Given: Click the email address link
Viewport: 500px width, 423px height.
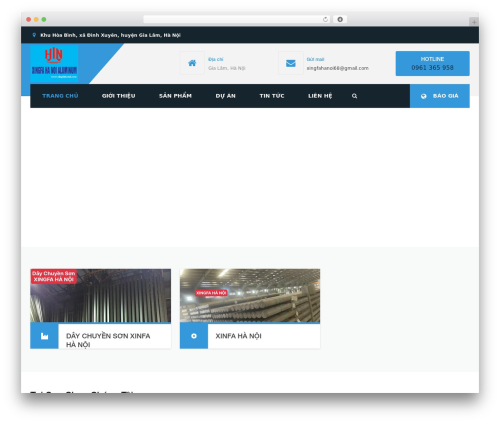Looking at the screenshot, I should coord(338,68).
